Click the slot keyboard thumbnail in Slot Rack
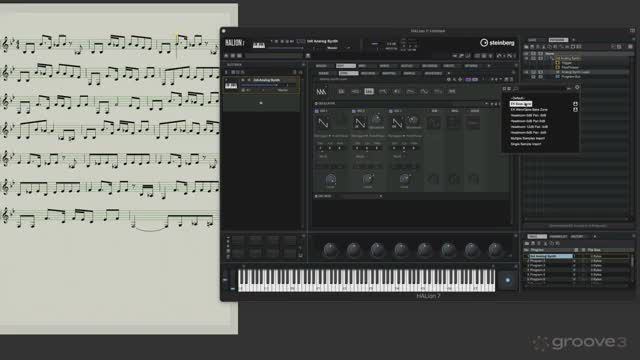 click(231, 86)
